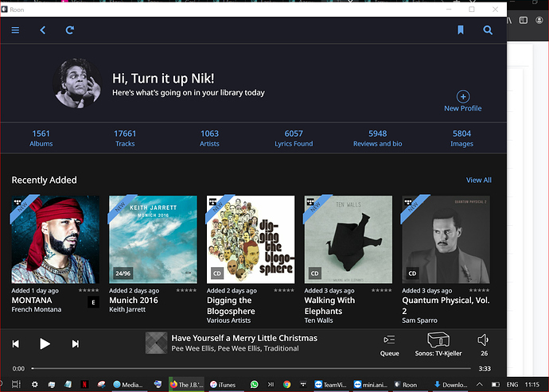Rate MONTANA using its star rating

[x=88, y=290]
